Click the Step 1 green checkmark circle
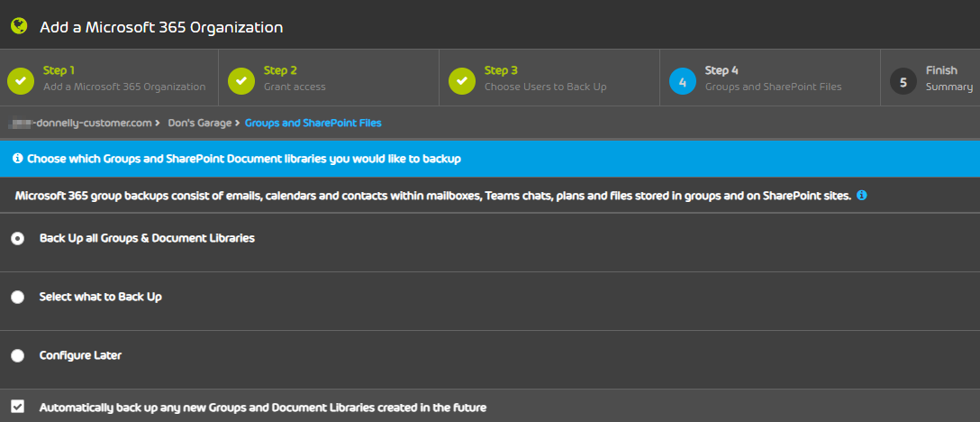 pyautogui.click(x=21, y=81)
